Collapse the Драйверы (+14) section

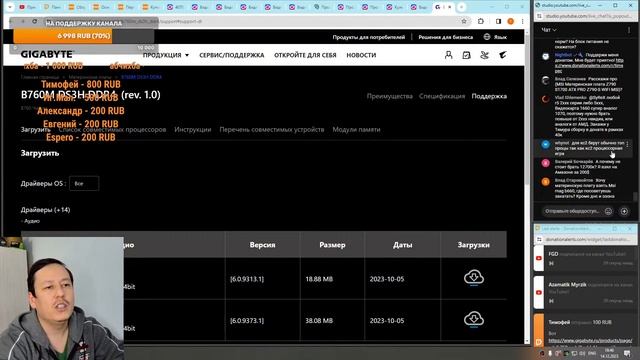pyautogui.click(x=45, y=210)
